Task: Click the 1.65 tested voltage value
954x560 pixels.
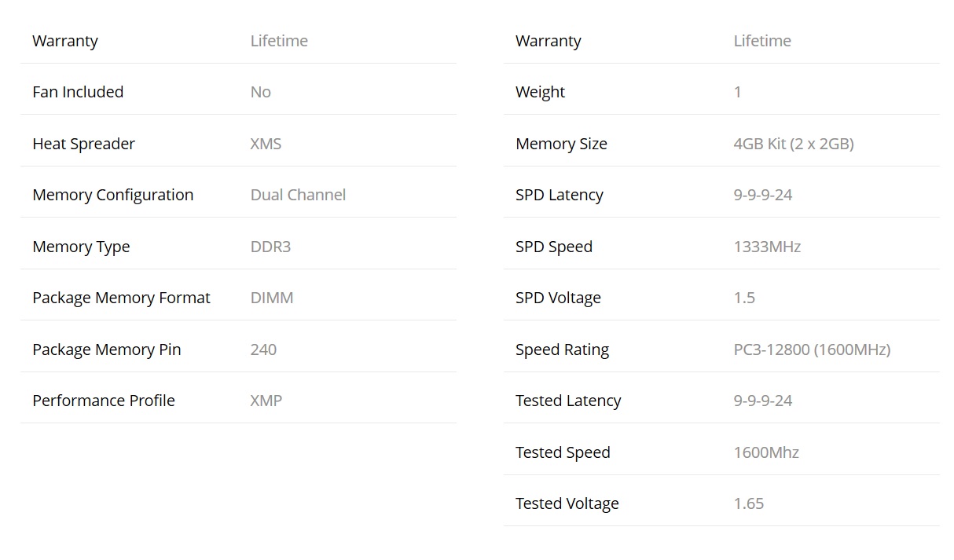Action: coord(749,503)
